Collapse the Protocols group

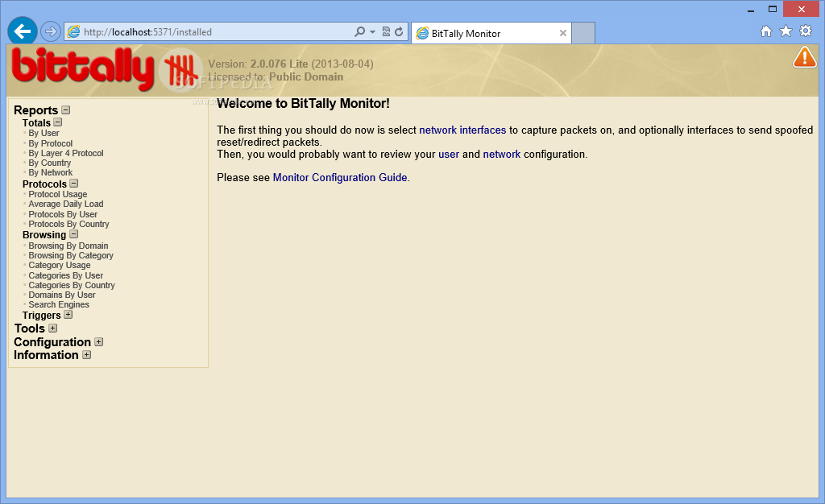coord(73,184)
